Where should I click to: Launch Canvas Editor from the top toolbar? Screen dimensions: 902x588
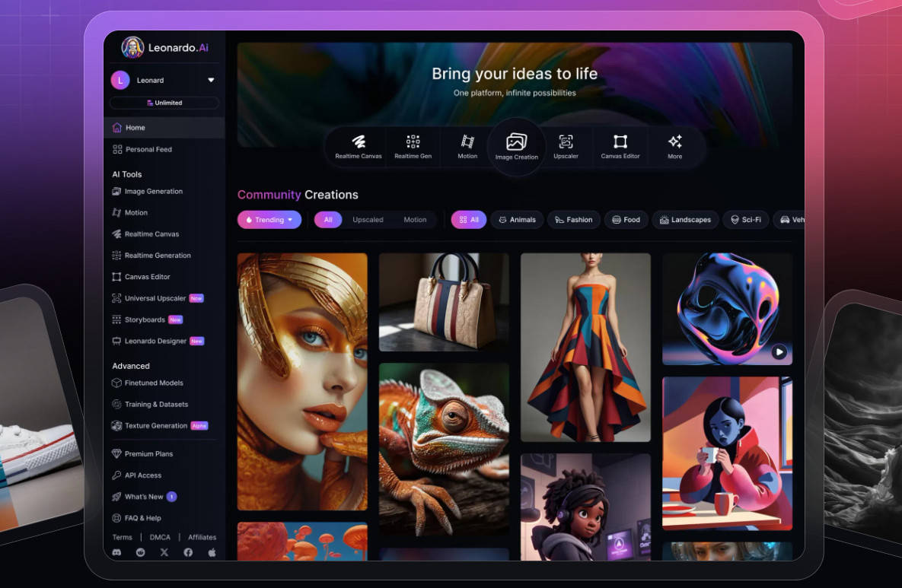[620, 146]
